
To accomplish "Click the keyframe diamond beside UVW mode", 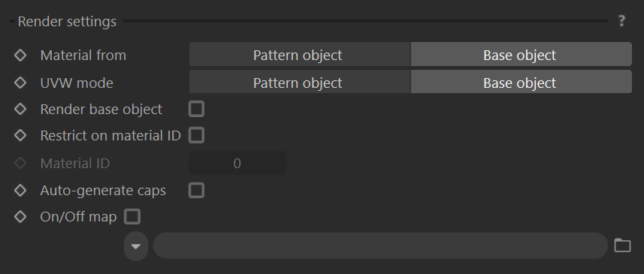I will pos(20,83).
